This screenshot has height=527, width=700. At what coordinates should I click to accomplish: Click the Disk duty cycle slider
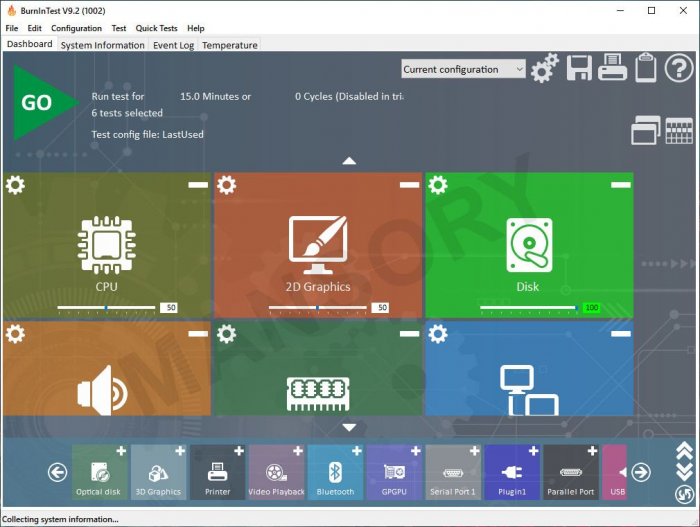[528, 308]
